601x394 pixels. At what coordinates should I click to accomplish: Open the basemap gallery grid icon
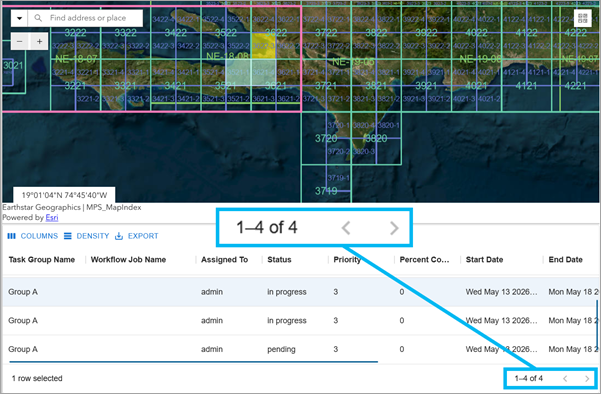click(x=583, y=18)
